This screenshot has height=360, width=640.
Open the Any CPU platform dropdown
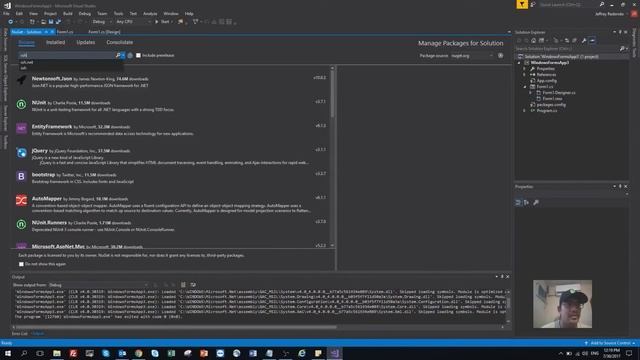(133, 22)
